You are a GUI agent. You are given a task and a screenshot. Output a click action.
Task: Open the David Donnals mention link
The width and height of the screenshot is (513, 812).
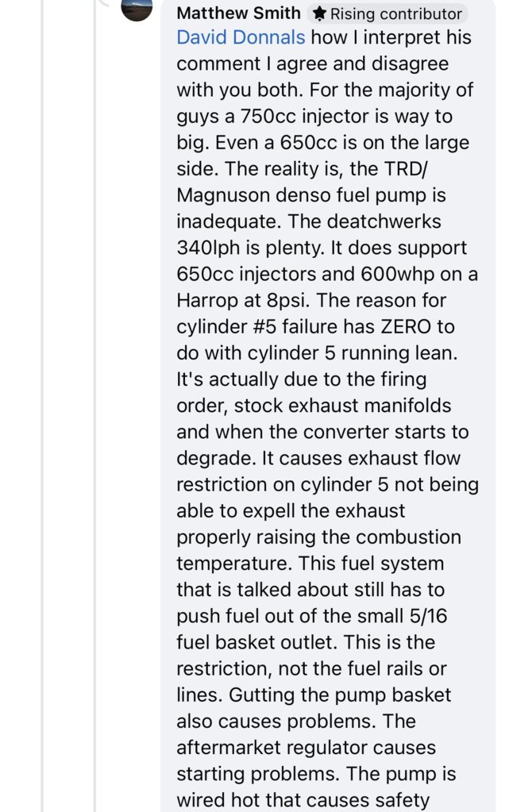241,37
